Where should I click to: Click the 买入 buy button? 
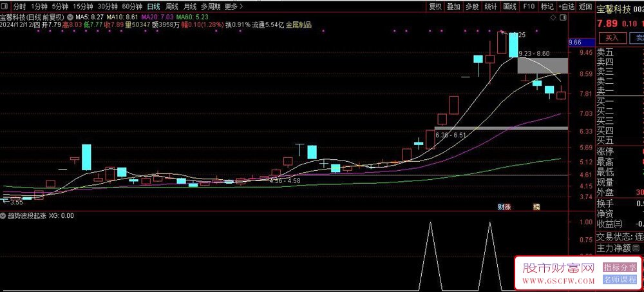click(612, 38)
